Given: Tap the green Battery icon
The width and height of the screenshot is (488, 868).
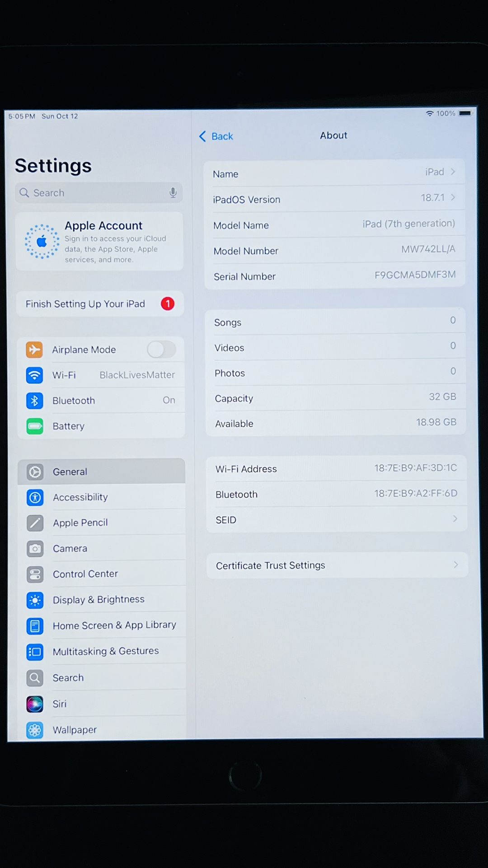Looking at the screenshot, I should (34, 426).
